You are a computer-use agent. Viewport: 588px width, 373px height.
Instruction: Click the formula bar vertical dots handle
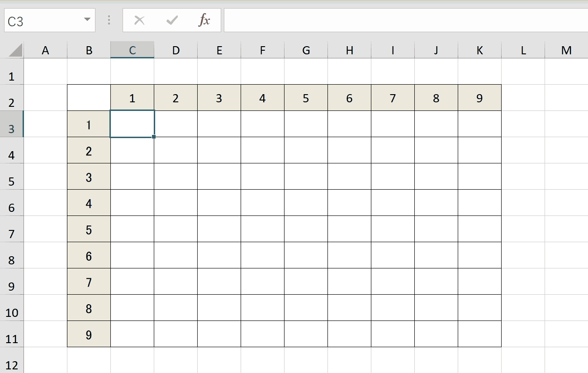(109, 20)
